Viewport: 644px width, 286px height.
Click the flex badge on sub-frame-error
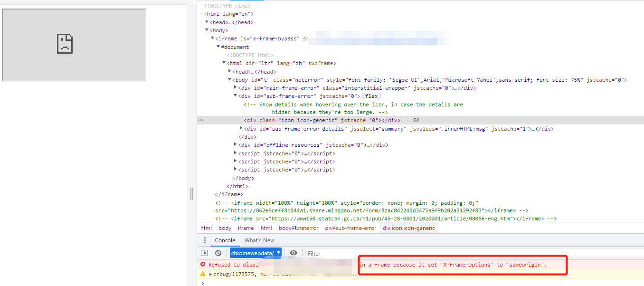coord(371,96)
